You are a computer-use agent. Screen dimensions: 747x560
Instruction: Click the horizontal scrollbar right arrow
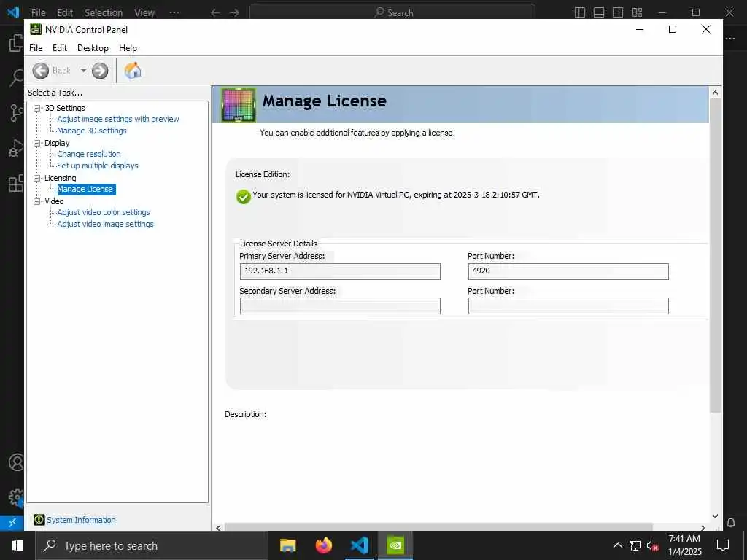pyautogui.click(x=703, y=528)
